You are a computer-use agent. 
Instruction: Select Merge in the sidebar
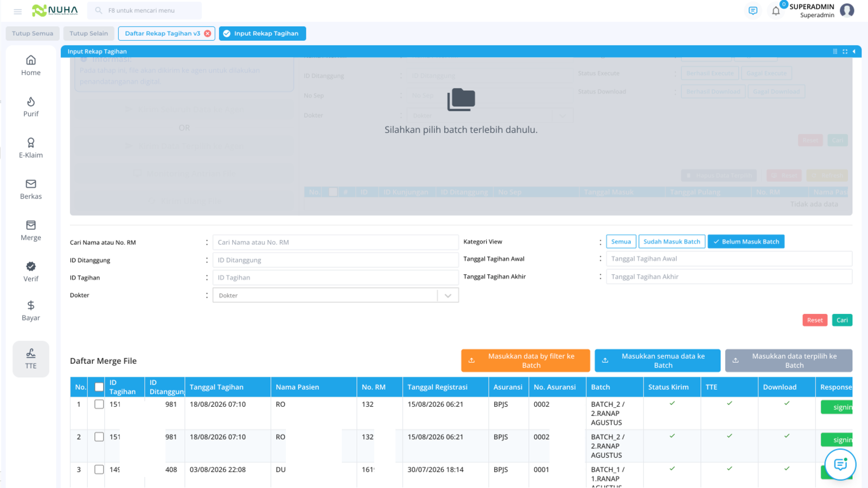(x=31, y=230)
